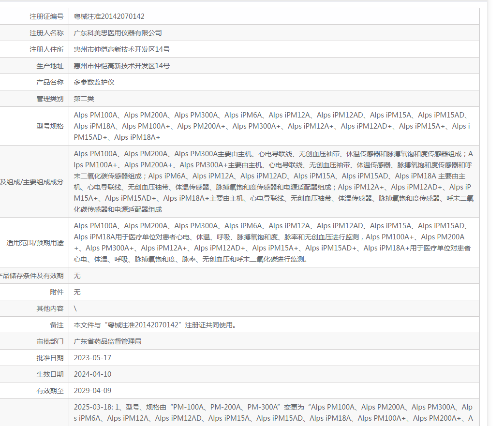Select registrant name 广东科美思医用仪器有限公司
Viewport: 504px width, 426px height.
[118, 33]
